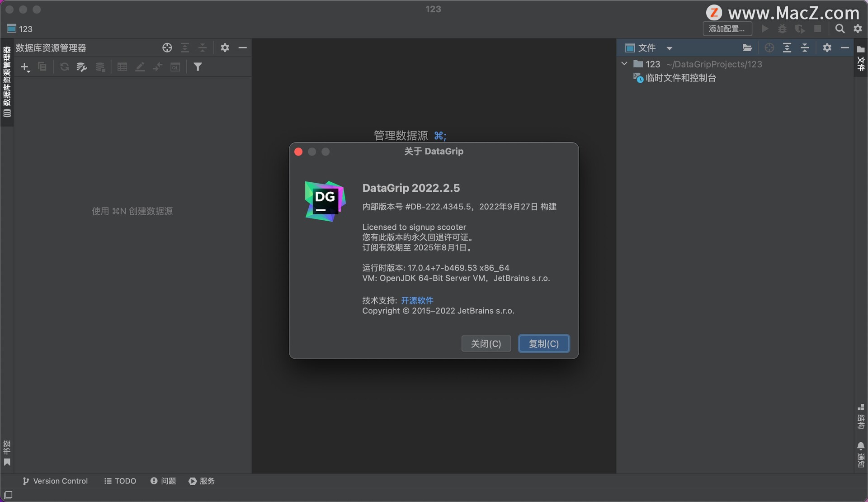
Task: Open the filter funnel in database explorer
Action: click(x=198, y=67)
